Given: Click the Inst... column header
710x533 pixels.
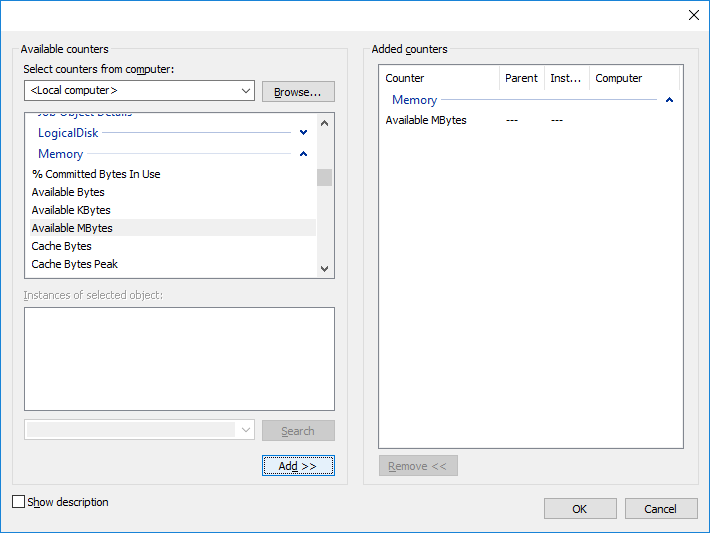Looking at the screenshot, I should 567,78.
